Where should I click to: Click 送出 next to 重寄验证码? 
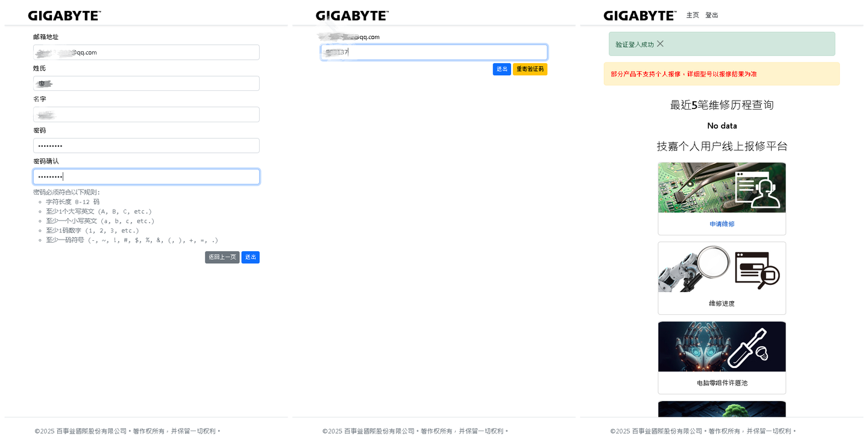[502, 69]
